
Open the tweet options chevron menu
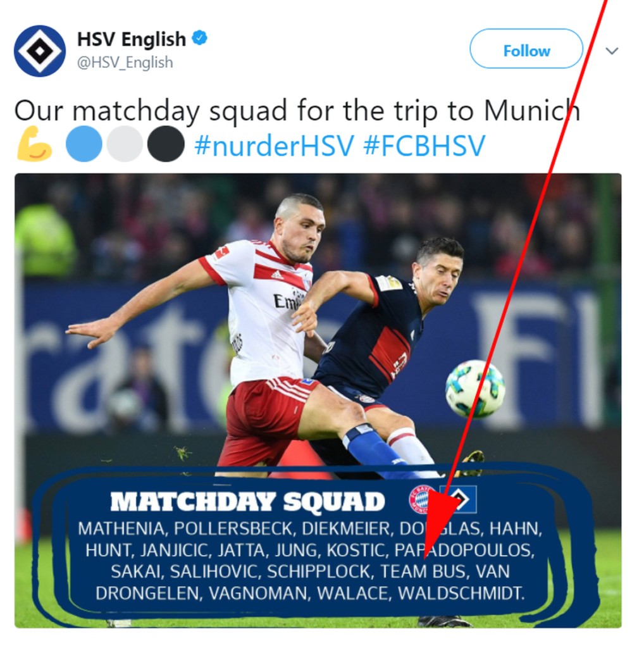pyautogui.click(x=612, y=51)
